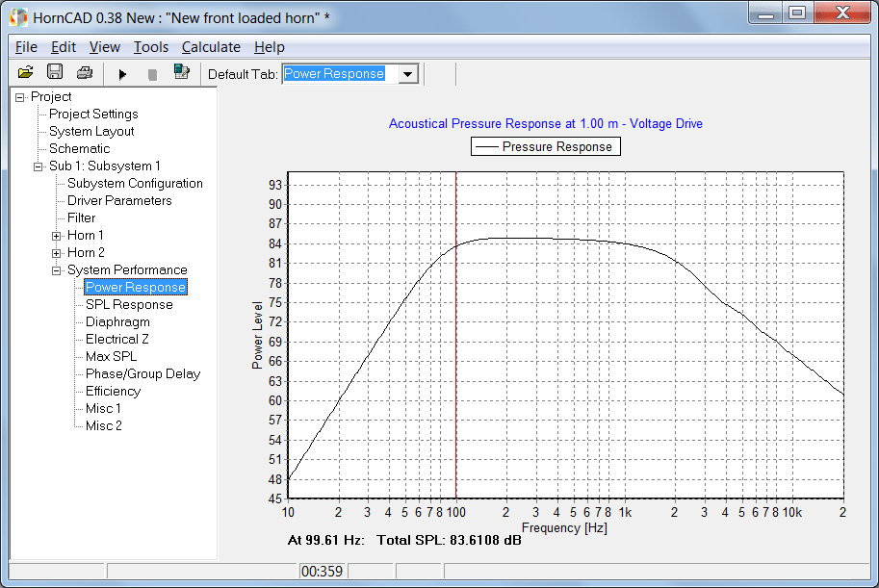
Task: Select Project Settings in the tree
Action: (x=93, y=114)
